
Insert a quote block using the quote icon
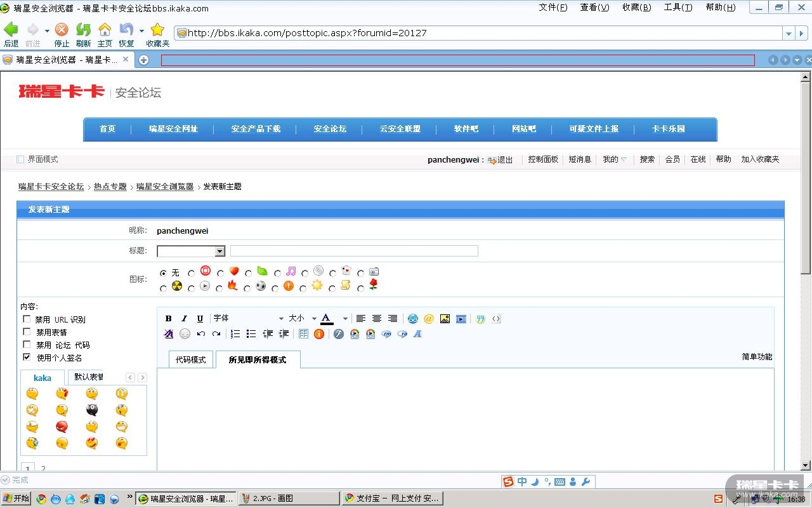pos(480,319)
